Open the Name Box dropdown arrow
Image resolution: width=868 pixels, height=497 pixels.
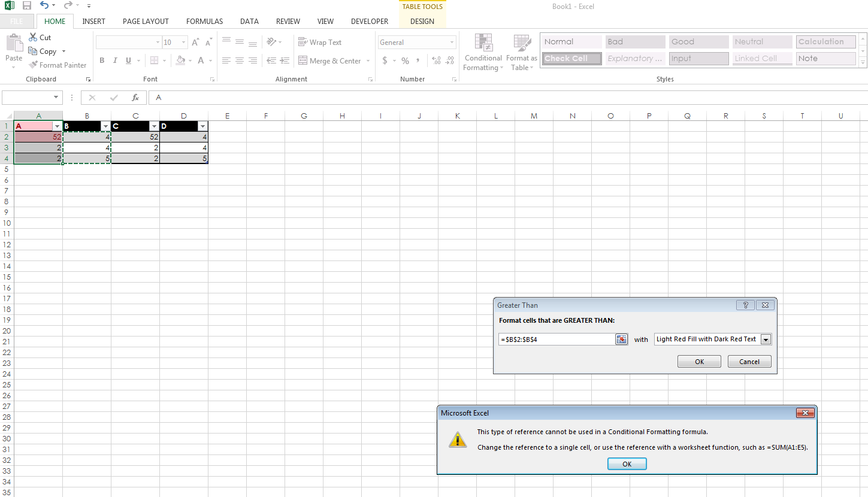coord(56,97)
